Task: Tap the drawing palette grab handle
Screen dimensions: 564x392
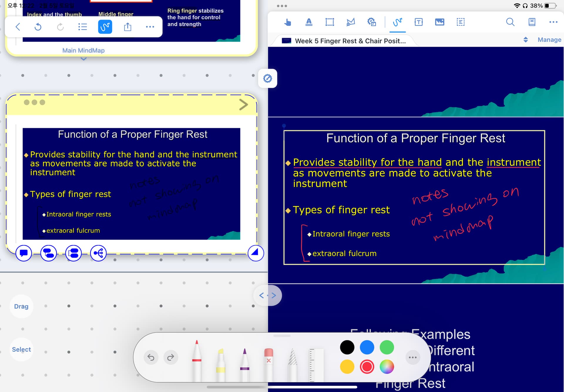Action: click(282, 336)
